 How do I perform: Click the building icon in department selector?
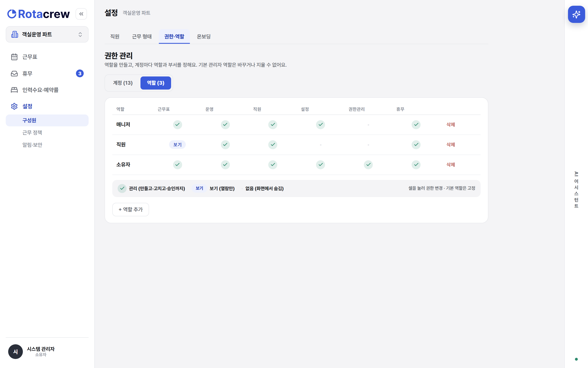[x=14, y=34]
